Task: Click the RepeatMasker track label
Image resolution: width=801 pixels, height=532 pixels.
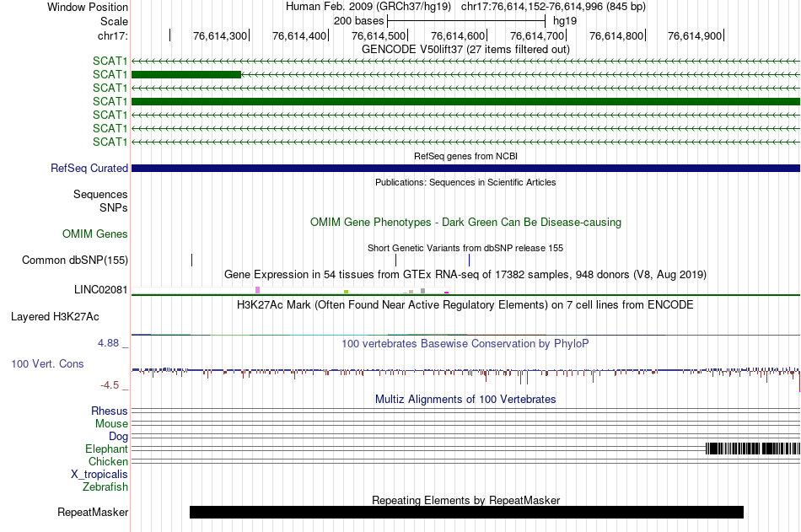Action: pos(93,513)
